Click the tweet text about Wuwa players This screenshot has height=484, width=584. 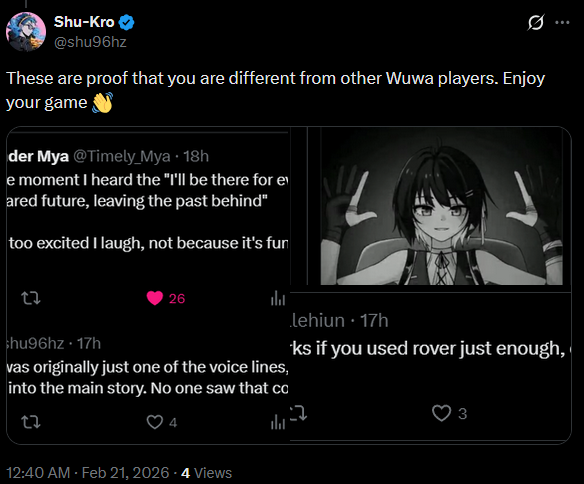[276, 90]
